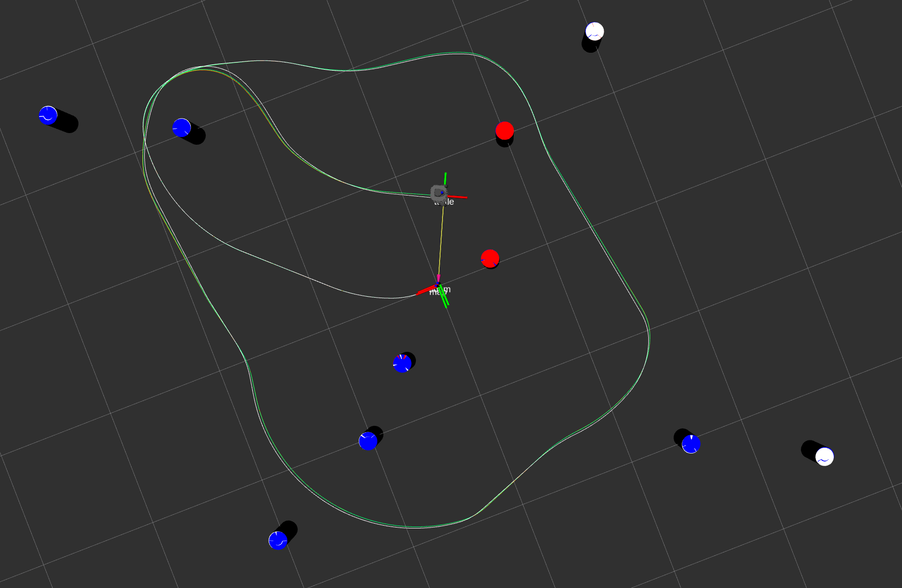Viewport: 902px width, 588px height.
Task: Click the magenta arrowhead above map frame
Action: point(439,278)
